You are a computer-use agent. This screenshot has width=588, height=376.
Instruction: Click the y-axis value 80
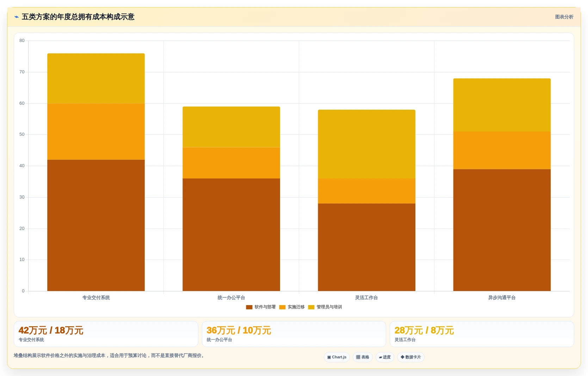click(22, 41)
